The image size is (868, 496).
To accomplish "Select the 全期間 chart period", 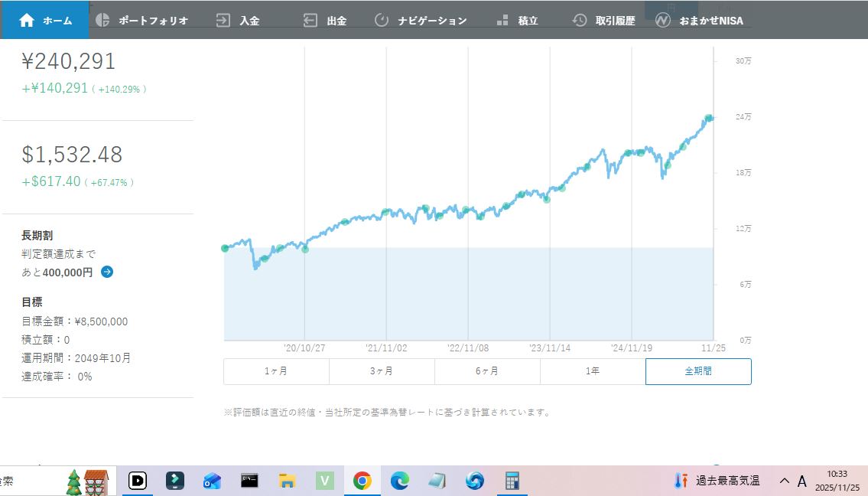I will (698, 371).
